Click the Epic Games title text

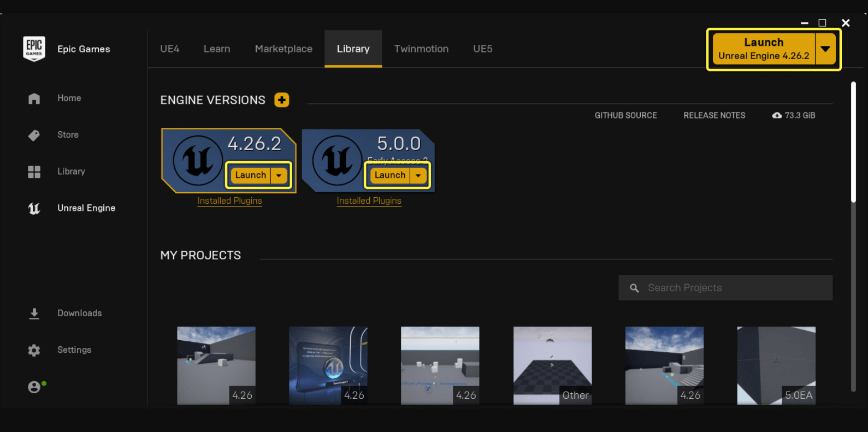(x=84, y=49)
